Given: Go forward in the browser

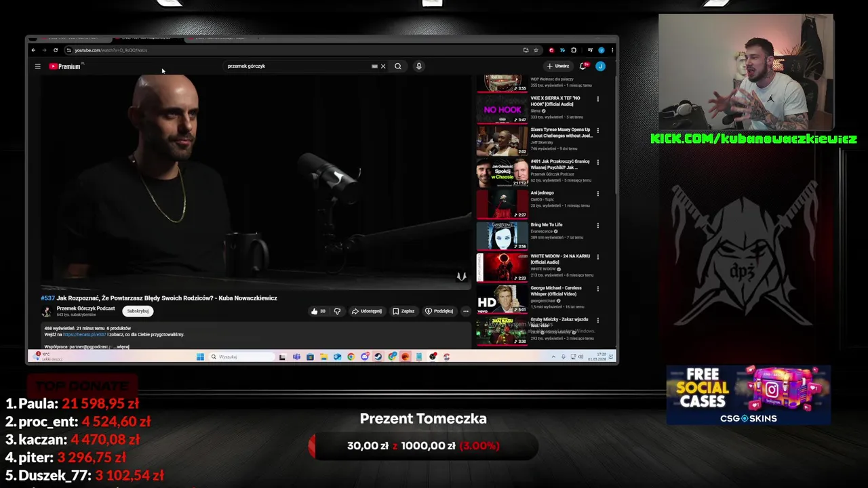Looking at the screenshot, I should point(45,50).
